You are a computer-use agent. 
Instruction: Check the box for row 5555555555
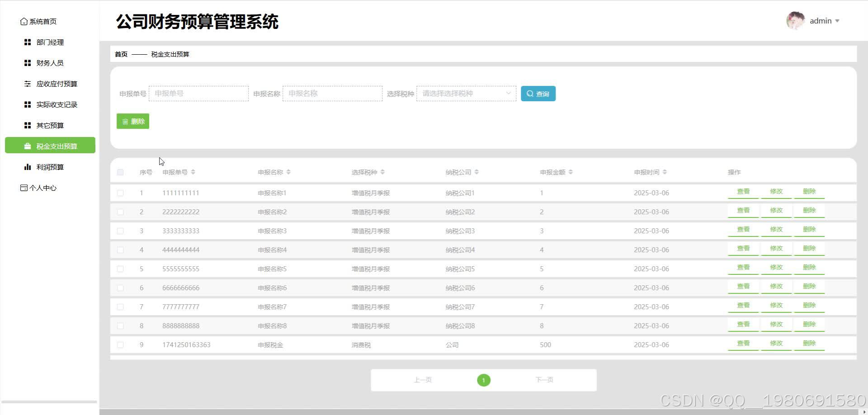(x=120, y=269)
